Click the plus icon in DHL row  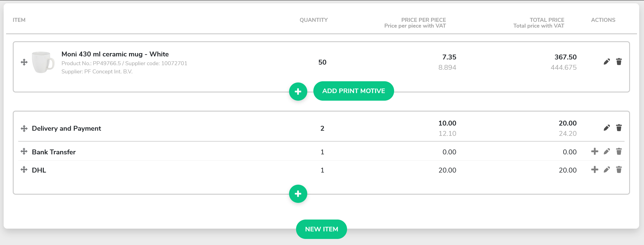click(x=595, y=169)
